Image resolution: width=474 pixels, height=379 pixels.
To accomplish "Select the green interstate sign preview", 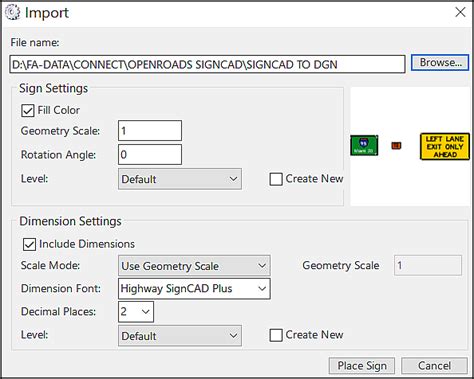I will pyautogui.click(x=364, y=145).
